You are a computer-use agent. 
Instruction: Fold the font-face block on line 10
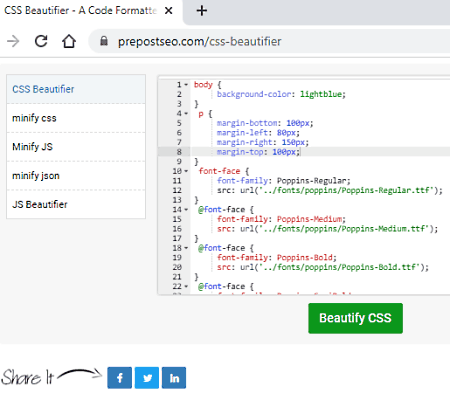(186, 171)
